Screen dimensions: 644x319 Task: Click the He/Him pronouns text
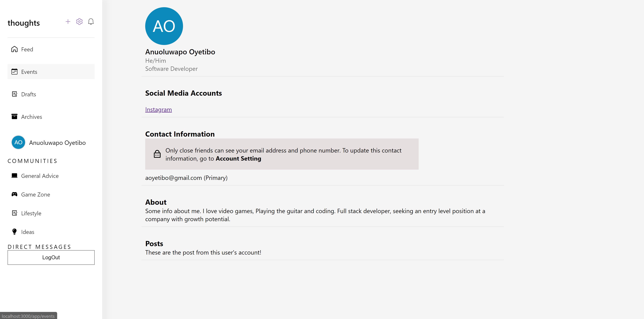click(155, 61)
